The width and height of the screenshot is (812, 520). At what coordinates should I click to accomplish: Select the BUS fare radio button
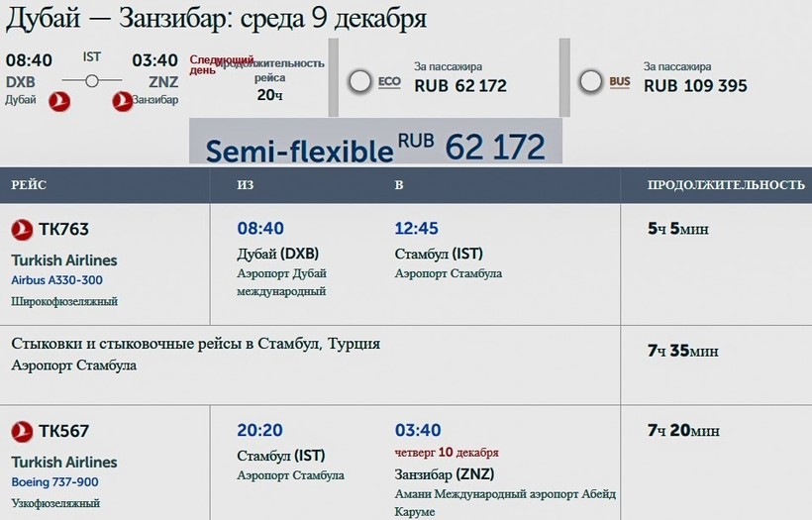(x=591, y=82)
